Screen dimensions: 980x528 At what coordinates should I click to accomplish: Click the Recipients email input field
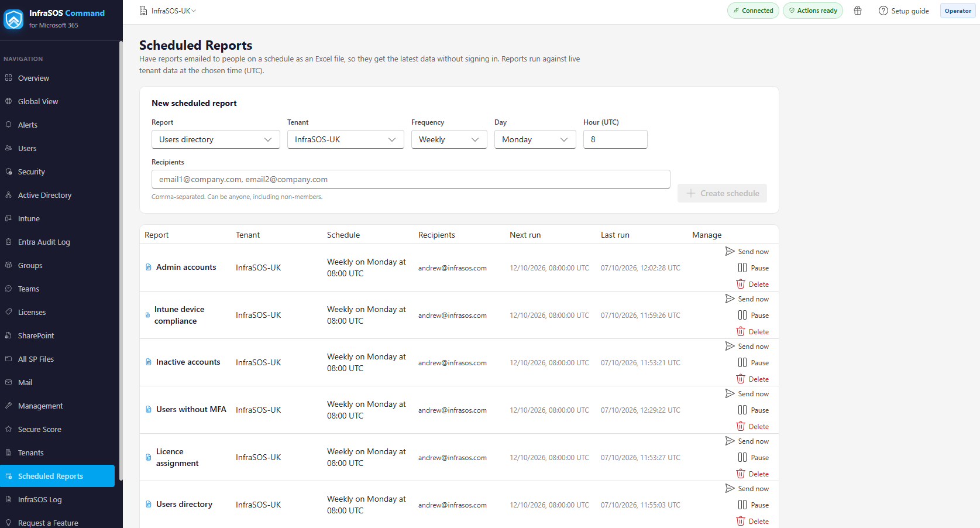tap(411, 179)
